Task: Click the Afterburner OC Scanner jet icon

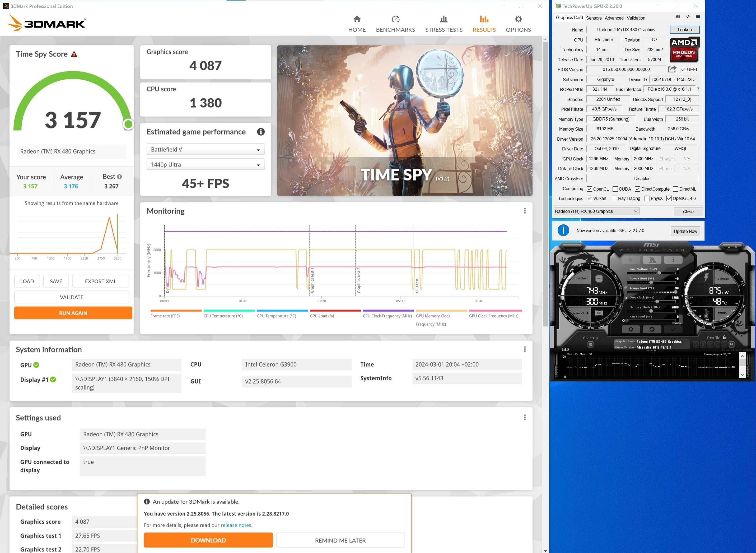Action: click(x=652, y=260)
